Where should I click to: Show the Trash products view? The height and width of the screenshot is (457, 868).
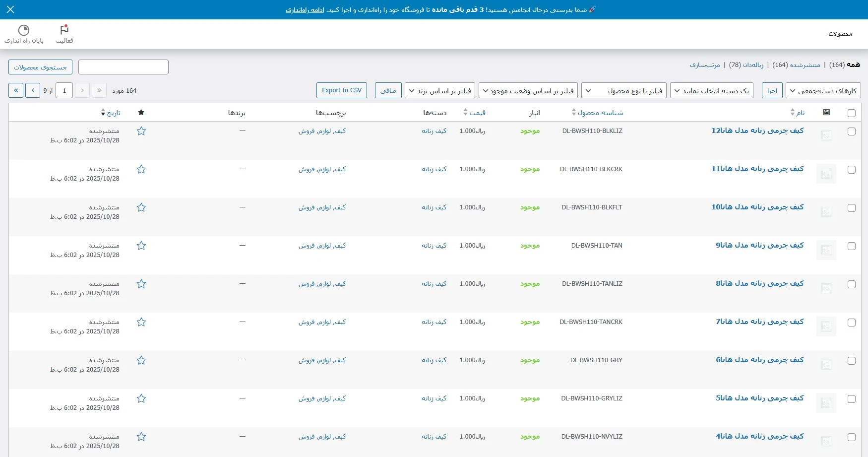pyautogui.click(x=752, y=65)
